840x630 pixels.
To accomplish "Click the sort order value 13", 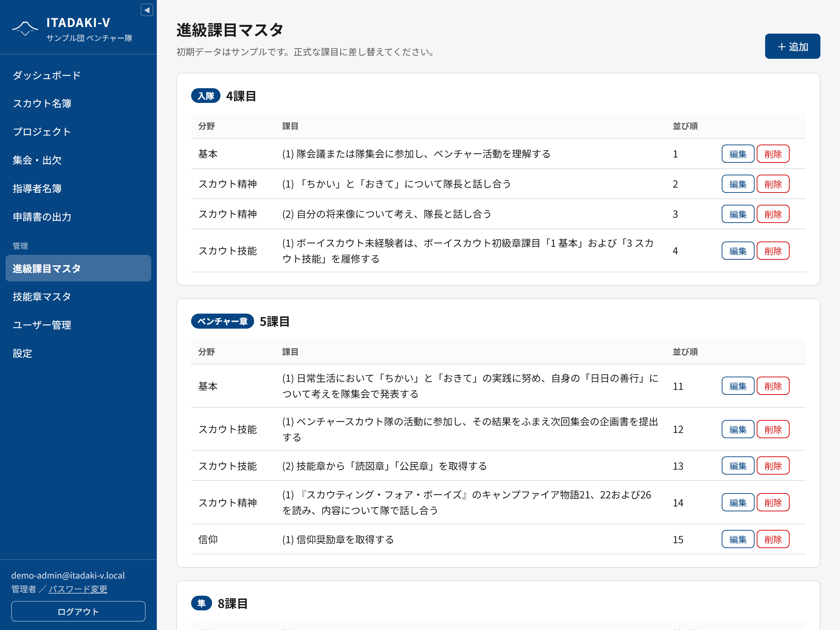I will click(x=678, y=466).
